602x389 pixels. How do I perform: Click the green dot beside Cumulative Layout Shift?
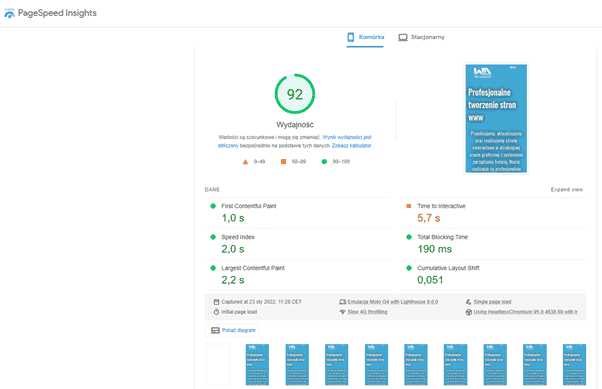point(409,268)
